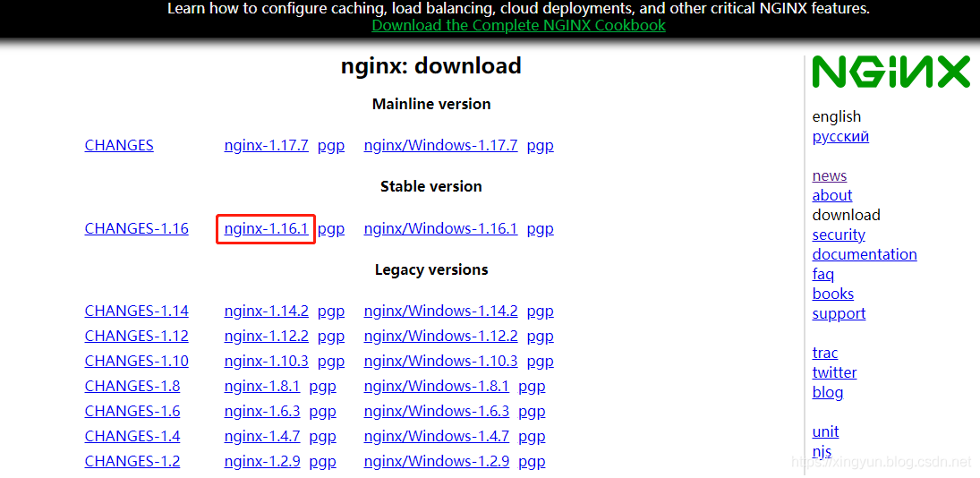Open pgp signature for nginx/Windows-1.6.3
Image resolution: width=980 pixels, height=478 pixels.
532,412
